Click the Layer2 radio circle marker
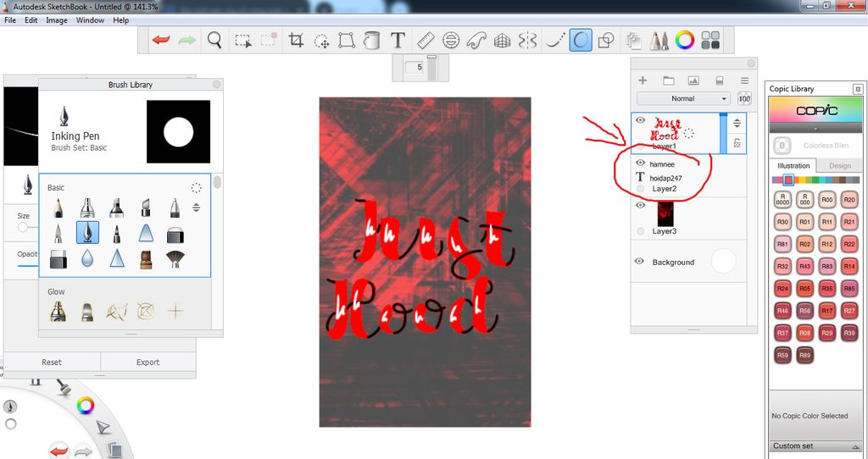Screen dimensions: 868x459 pos(641,189)
